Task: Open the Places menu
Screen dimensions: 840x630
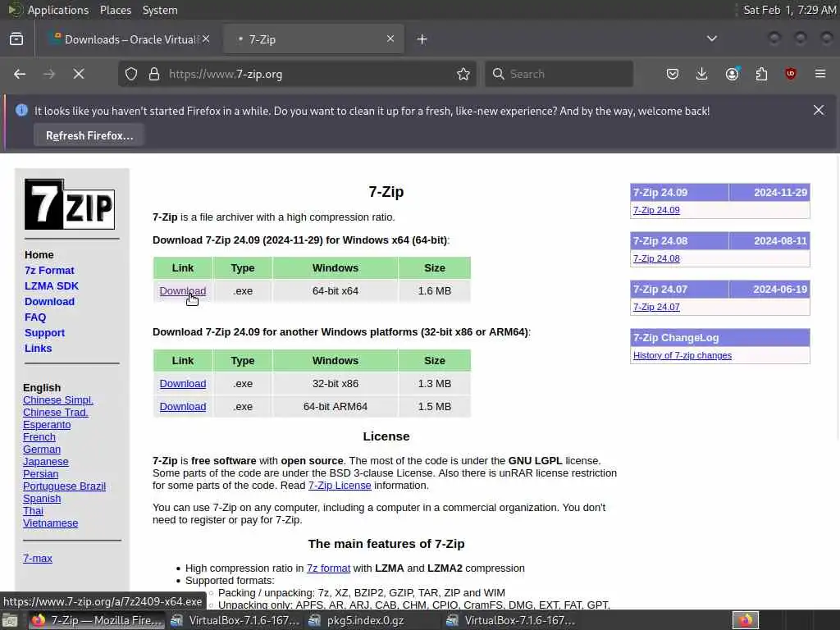Action: pos(115,10)
